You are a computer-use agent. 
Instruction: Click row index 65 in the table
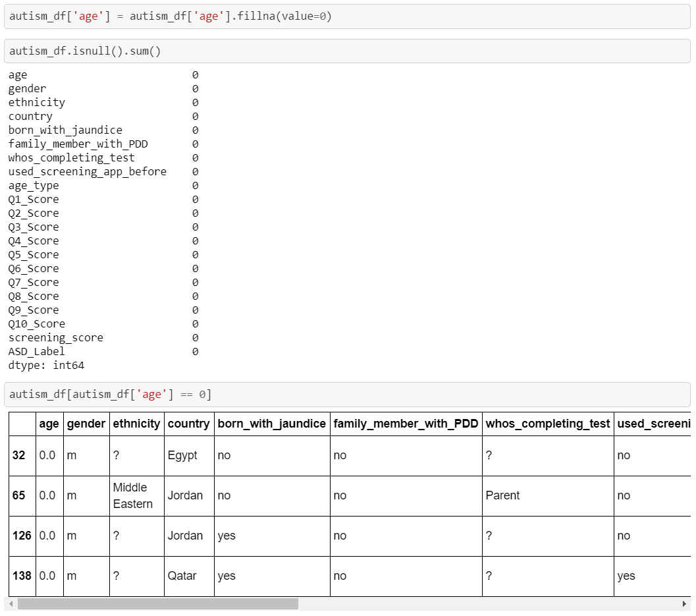(22, 495)
